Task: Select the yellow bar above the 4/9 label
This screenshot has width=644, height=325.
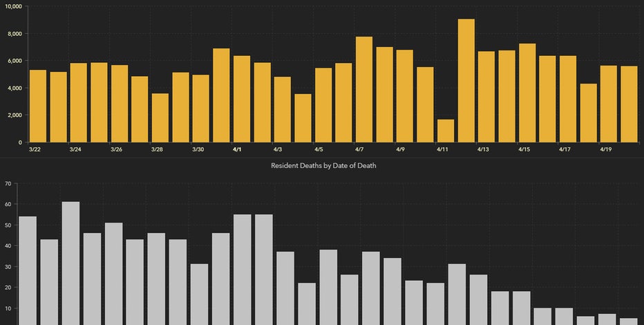Action: point(405,96)
